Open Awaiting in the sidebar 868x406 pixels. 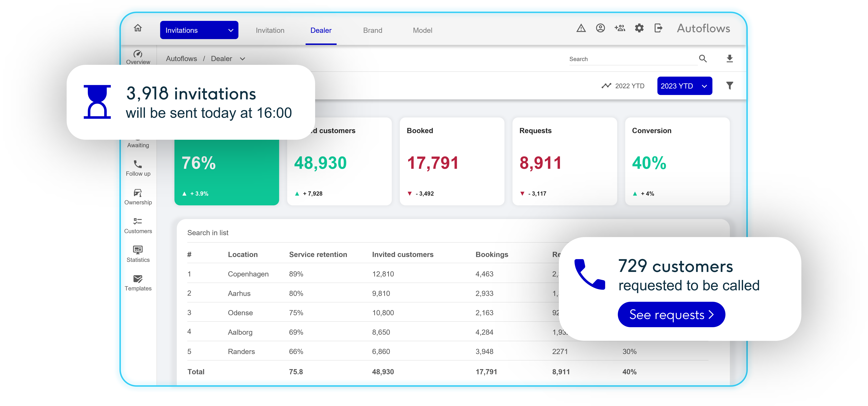(138, 145)
